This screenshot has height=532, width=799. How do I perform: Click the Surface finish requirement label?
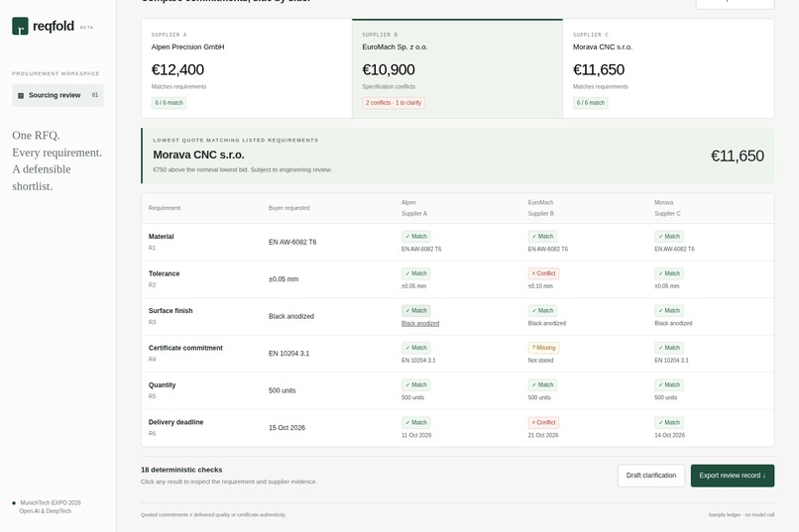(x=171, y=310)
